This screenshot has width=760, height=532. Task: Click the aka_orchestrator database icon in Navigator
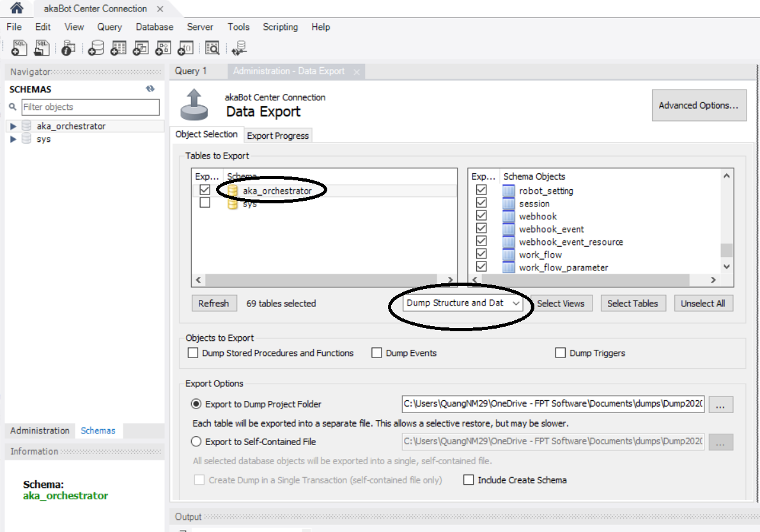click(x=27, y=125)
